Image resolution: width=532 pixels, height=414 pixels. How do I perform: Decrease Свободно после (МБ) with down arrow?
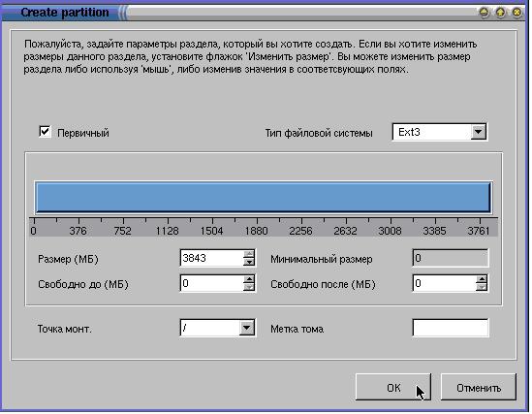tap(482, 287)
